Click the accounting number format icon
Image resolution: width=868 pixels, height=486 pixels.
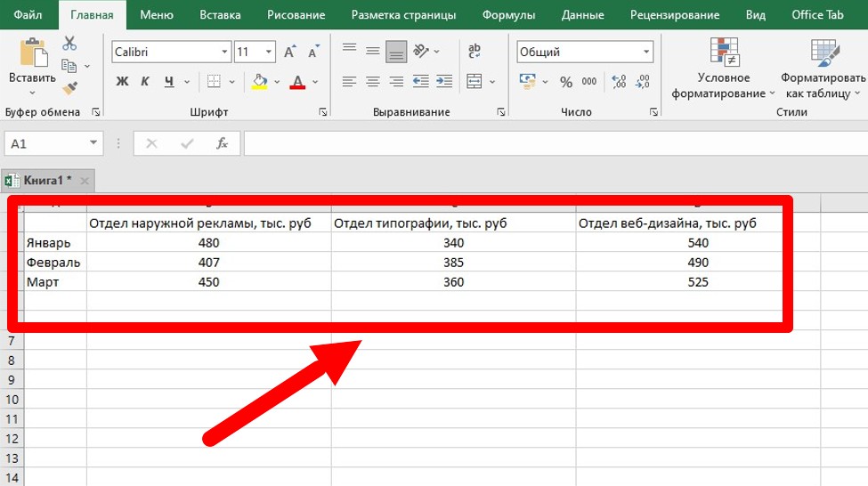click(x=528, y=82)
